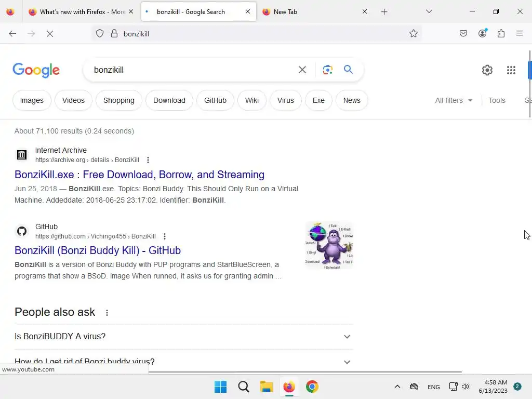Open more options for the GitHub result

(x=165, y=236)
